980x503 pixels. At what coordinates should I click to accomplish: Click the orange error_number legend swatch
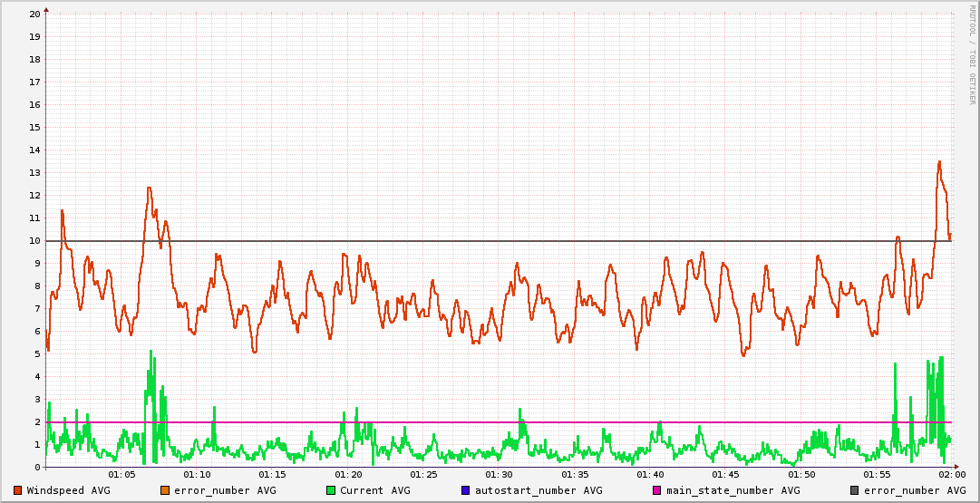tap(165, 490)
